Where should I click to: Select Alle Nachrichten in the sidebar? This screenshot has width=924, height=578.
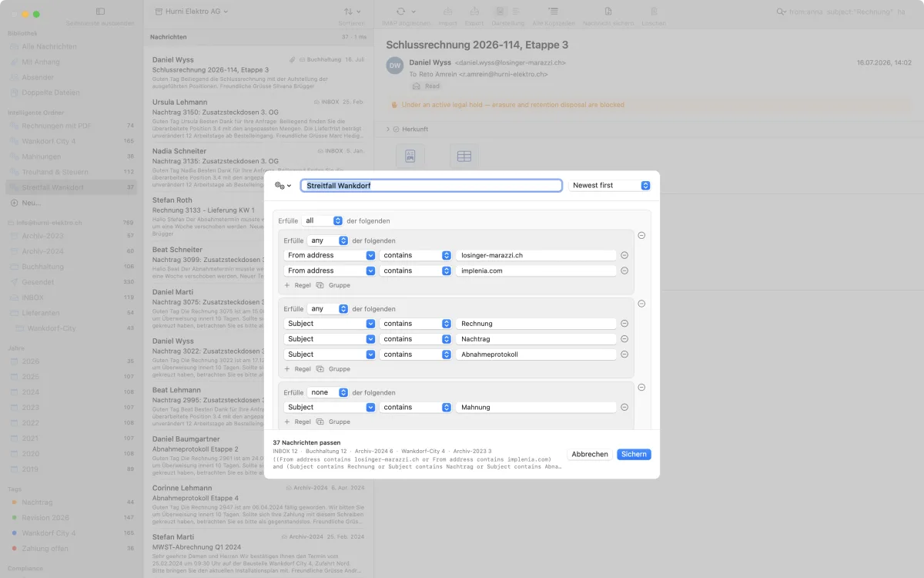72,47
